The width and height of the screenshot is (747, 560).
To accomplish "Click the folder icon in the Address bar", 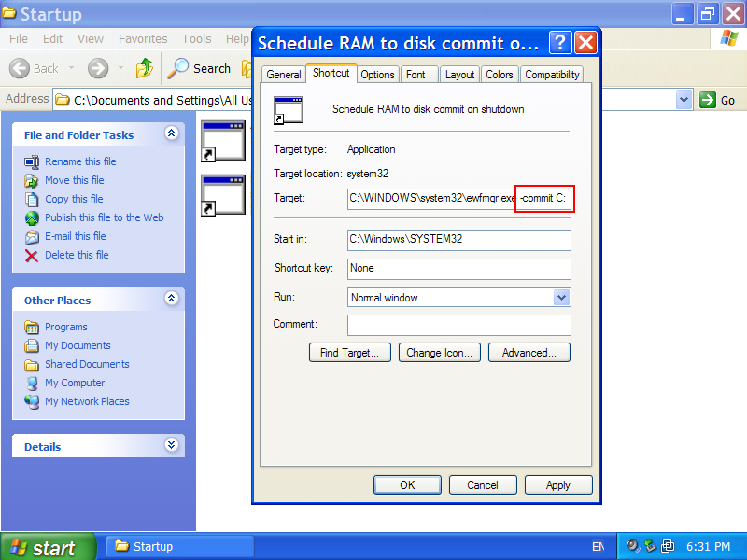I will tap(62, 100).
